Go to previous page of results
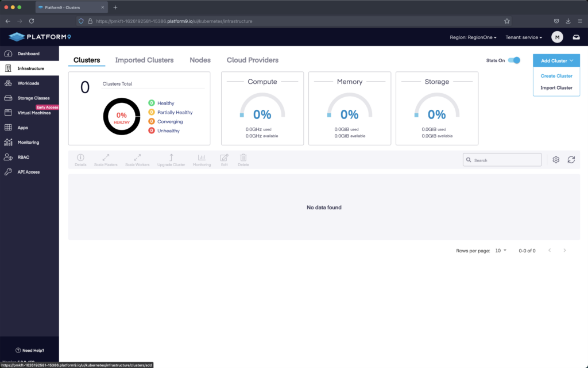Viewport: 588px width, 368px height. pyautogui.click(x=550, y=251)
